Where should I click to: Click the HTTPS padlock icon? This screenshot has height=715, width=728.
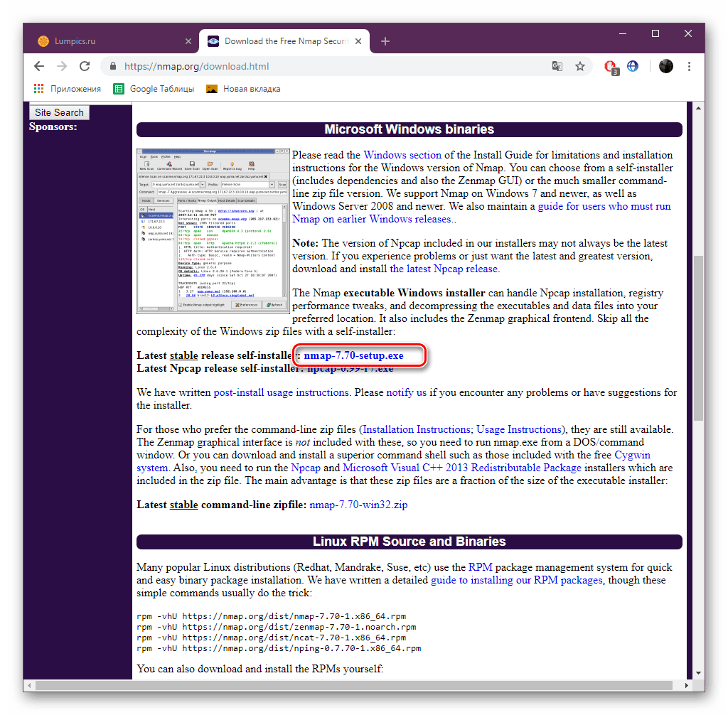112,65
